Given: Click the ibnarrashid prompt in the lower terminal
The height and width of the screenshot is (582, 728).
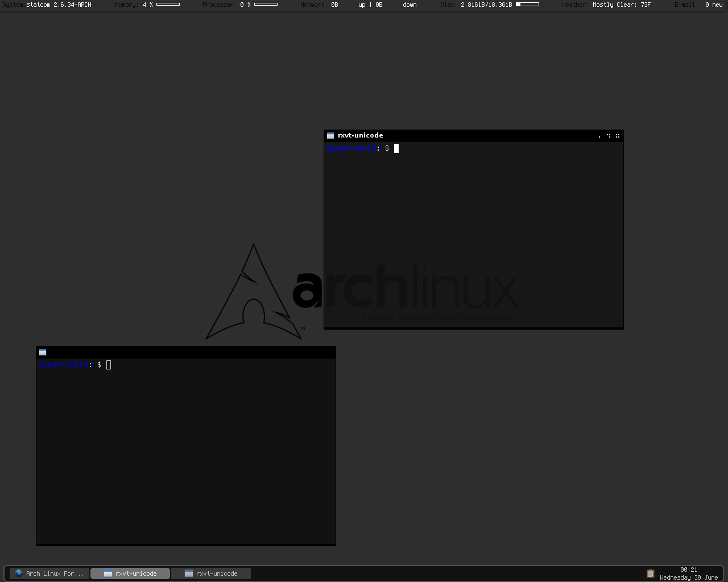Looking at the screenshot, I should pos(64,365).
